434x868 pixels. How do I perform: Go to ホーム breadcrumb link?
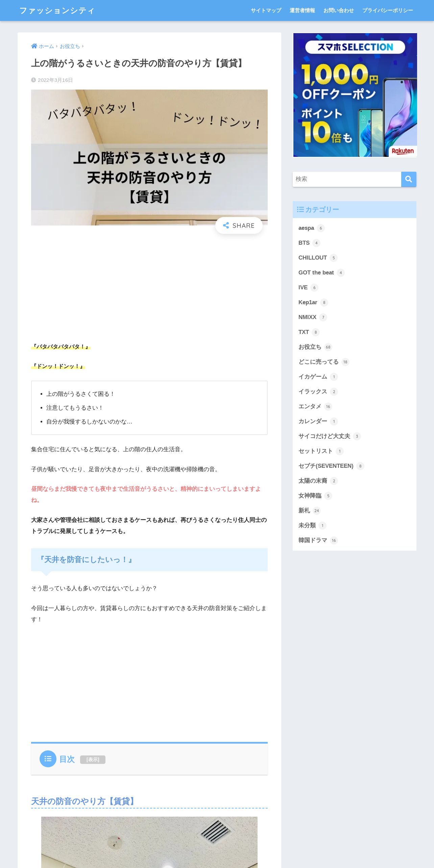(x=46, y=46)
